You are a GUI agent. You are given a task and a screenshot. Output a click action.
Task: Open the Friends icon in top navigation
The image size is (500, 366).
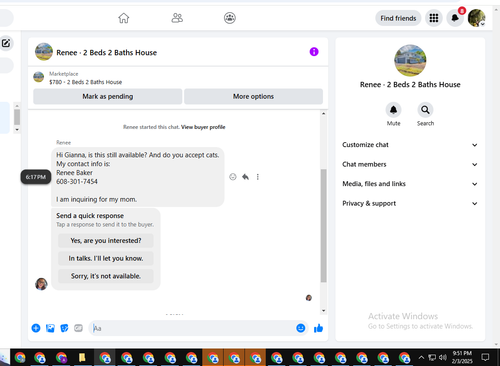(x=177, y=18)
